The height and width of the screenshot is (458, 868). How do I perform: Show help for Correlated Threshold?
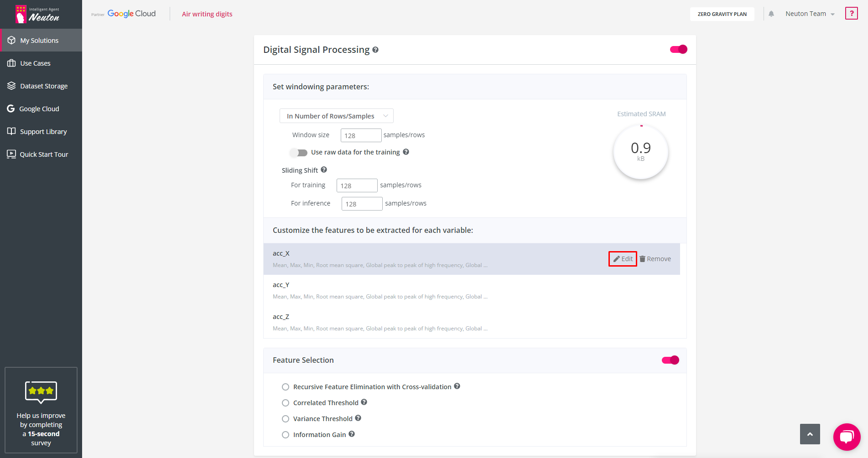tap(364, 402)
